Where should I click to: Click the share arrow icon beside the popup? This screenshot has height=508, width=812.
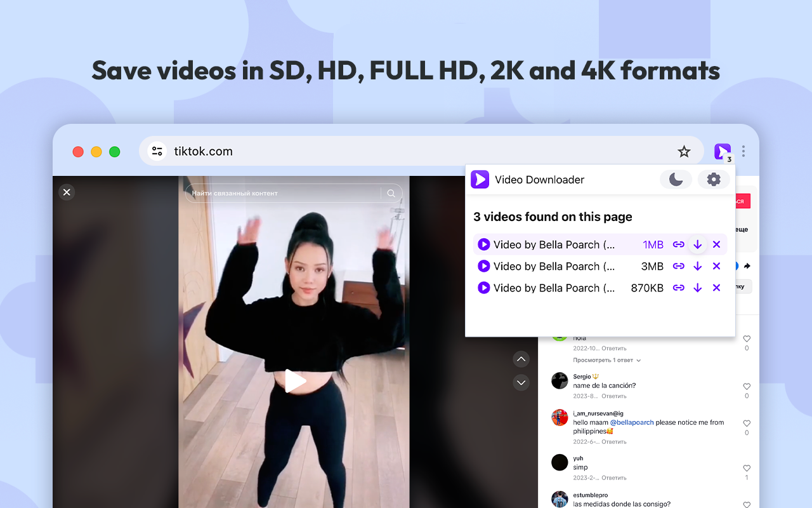coord(747,266)
